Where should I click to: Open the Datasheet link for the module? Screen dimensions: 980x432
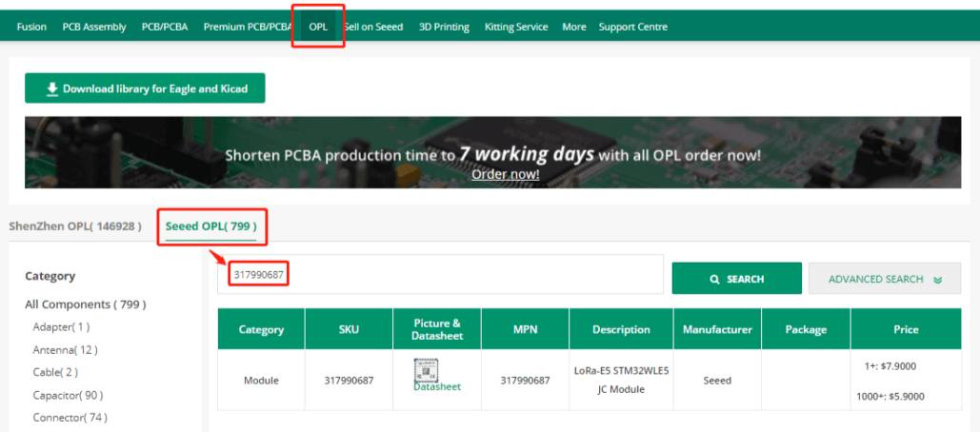[436, 386]
